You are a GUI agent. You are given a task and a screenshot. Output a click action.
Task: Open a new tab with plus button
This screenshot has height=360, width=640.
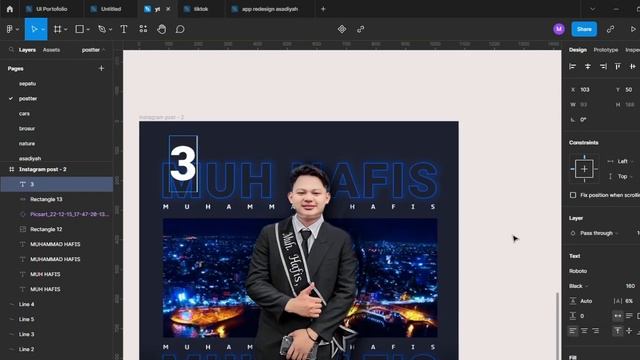pyautogui.click(x=323, y=9)
